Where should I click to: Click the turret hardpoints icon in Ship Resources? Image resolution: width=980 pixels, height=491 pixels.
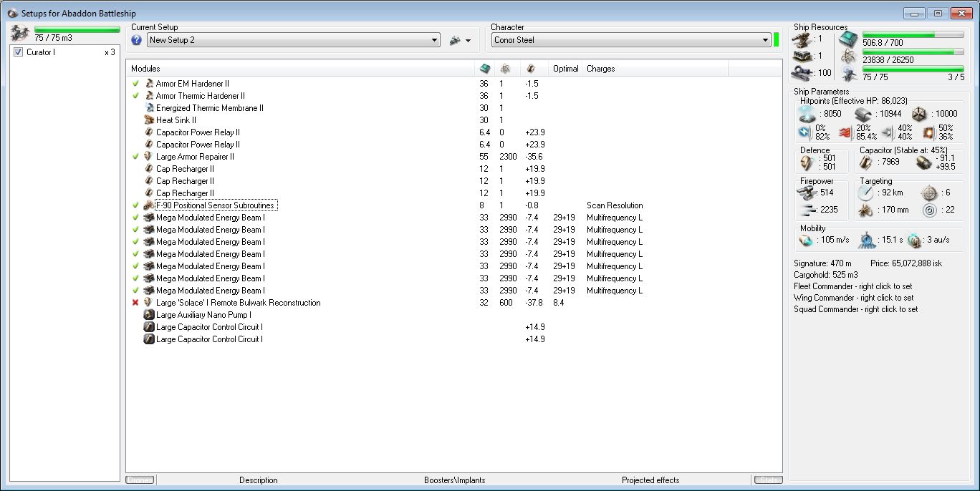(802, 39)
